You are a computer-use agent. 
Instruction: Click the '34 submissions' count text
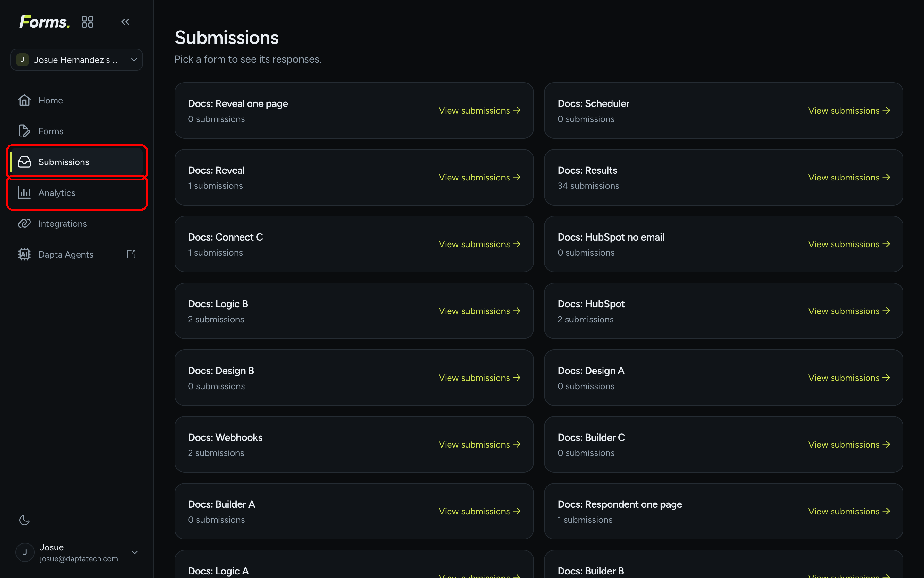(588, 186)
